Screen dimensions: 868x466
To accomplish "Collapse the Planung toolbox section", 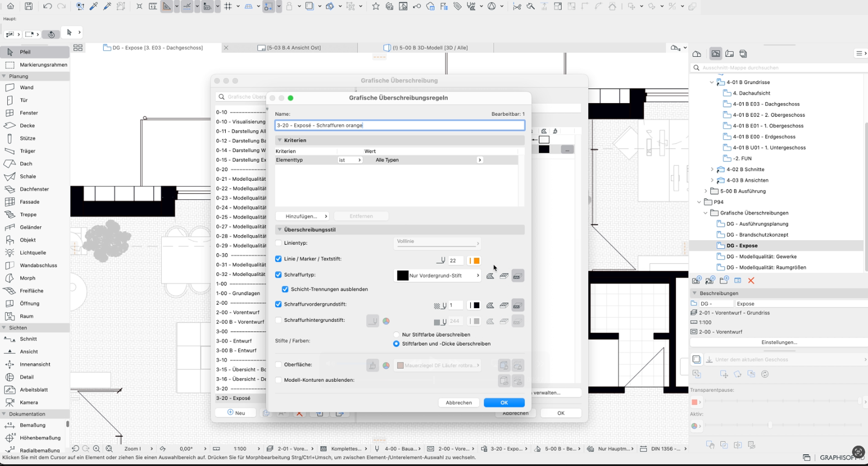I will click(x=4, y=76).
